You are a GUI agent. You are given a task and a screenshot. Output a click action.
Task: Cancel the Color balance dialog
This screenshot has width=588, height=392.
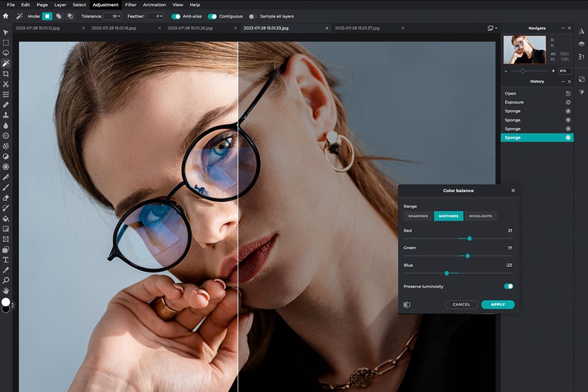461,304
